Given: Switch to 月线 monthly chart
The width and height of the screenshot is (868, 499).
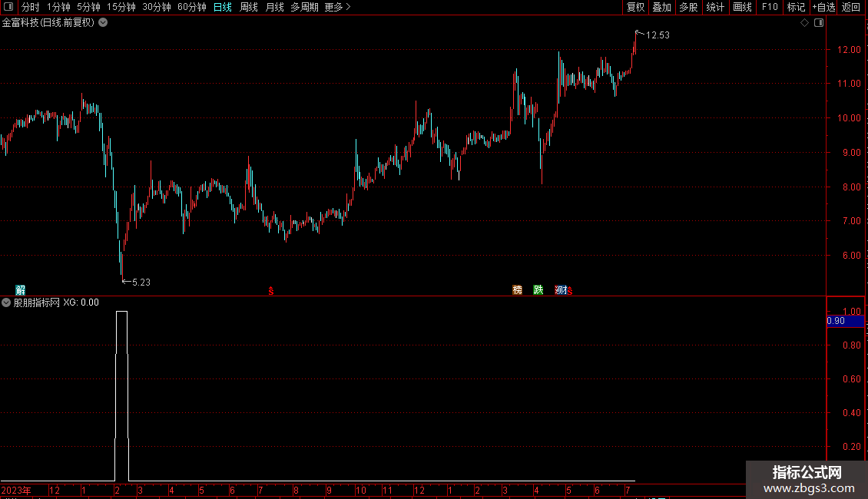Looking at the screenshot, I should click(x=274, y=7).
